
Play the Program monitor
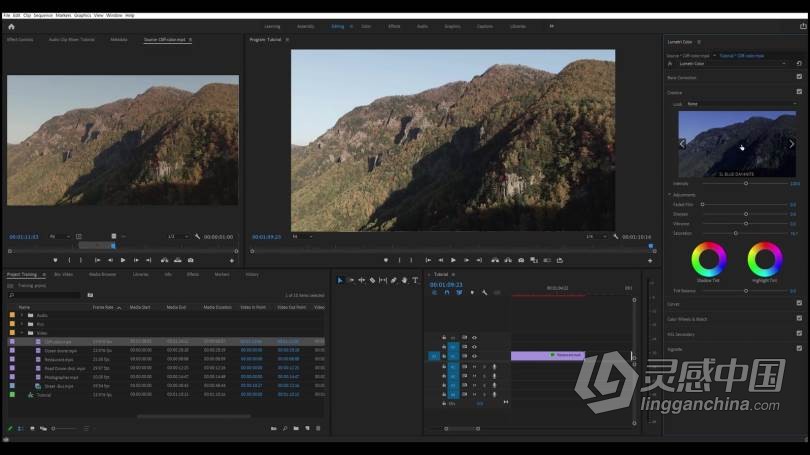coord(453,260)
